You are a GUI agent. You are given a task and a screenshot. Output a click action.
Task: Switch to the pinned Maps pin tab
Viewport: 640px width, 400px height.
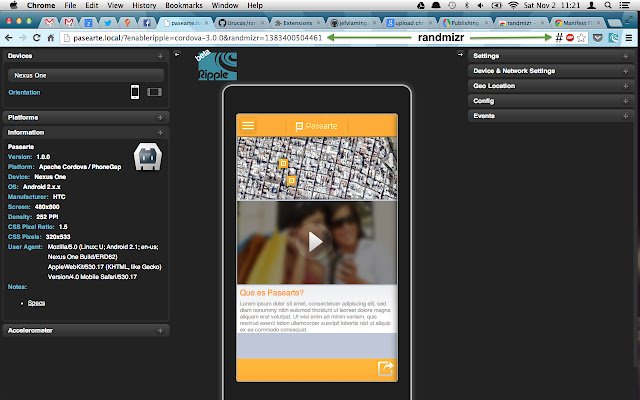tap(127, 23)
